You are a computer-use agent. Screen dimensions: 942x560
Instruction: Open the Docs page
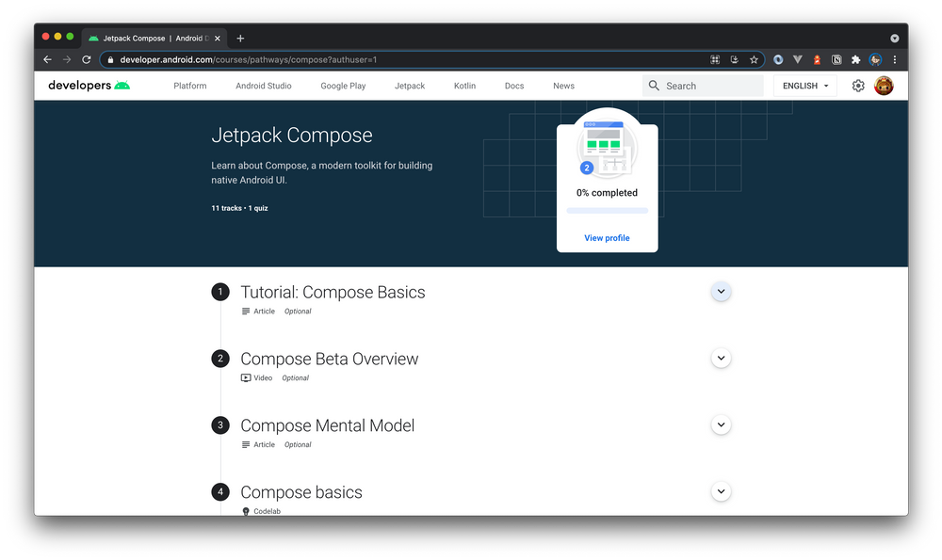point(514,86)
